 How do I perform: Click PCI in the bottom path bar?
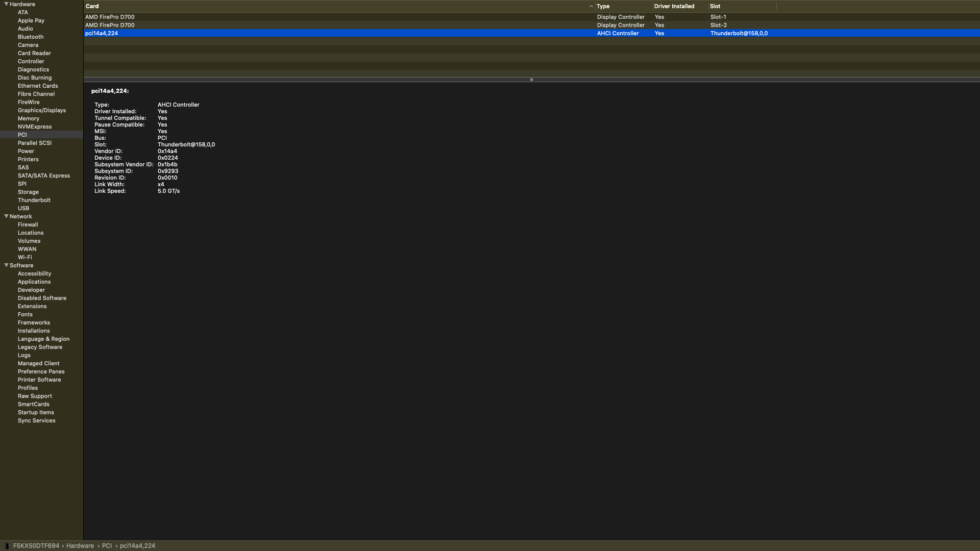point(107,546)
